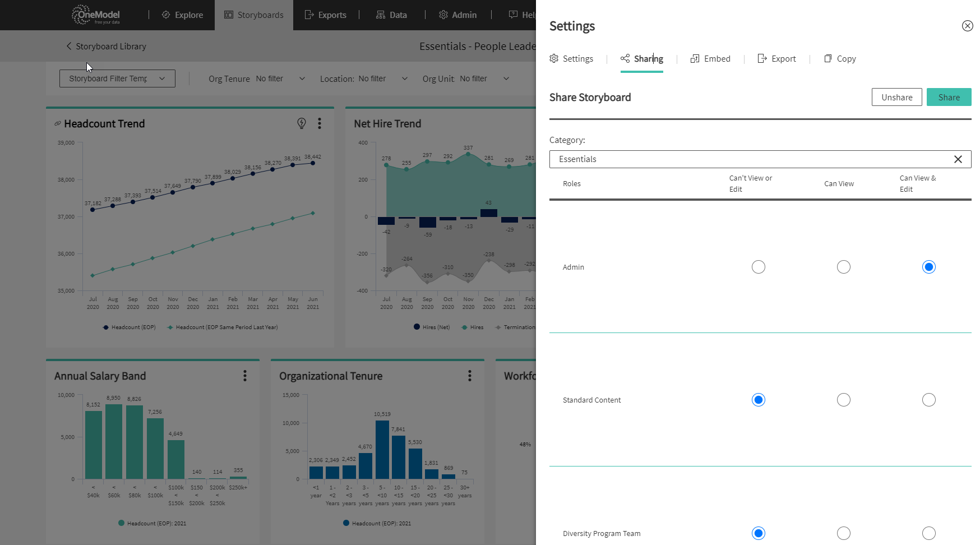The height and width of the screenshot is (545, 980).
Task: Click the Embed icon in settings tabs
Action: pos(695,58)
